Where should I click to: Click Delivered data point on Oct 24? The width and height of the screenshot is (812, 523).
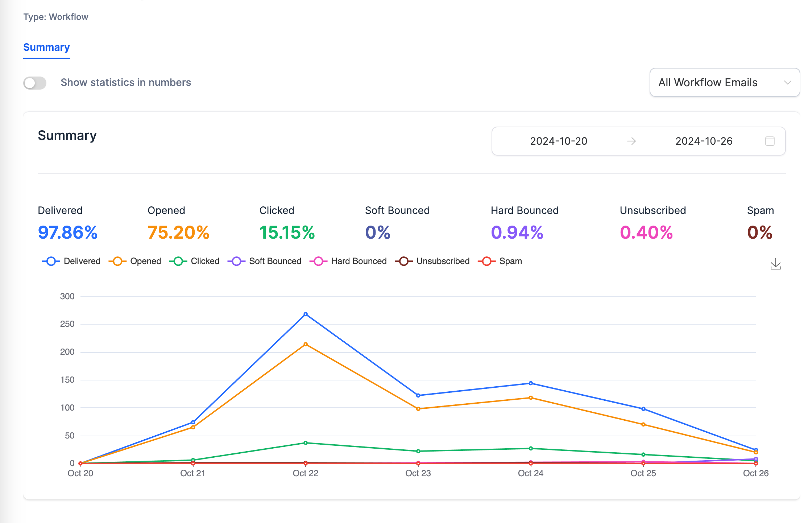tap(531, 383)
